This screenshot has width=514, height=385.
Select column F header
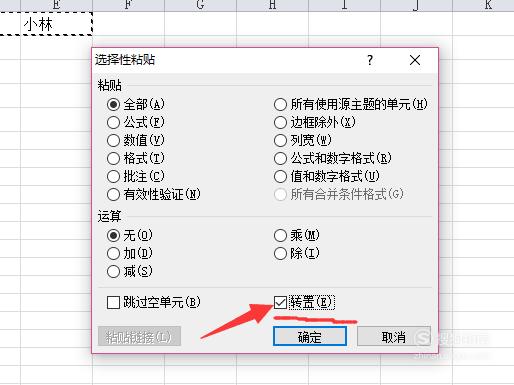tap(128, 5)
